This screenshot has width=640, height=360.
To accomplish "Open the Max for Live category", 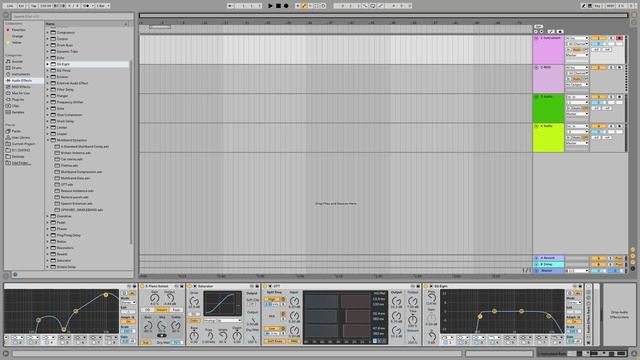I will point(20,93).
